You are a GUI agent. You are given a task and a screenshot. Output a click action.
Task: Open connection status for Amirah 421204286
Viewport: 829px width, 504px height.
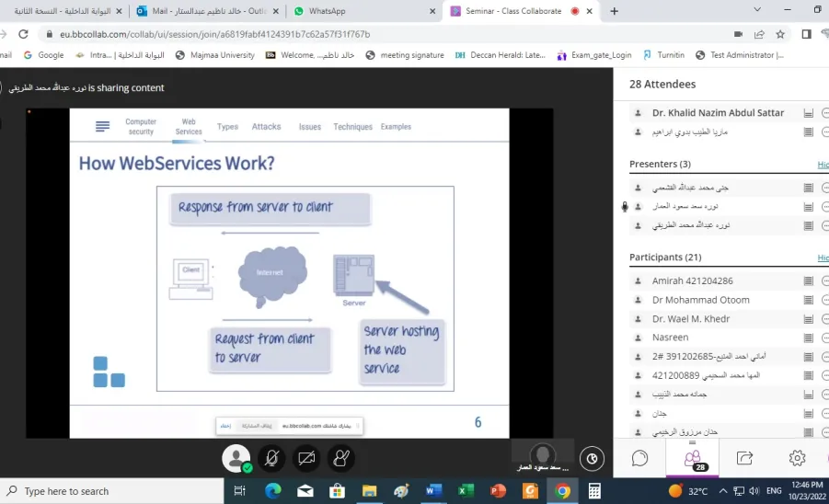point(809,281)
